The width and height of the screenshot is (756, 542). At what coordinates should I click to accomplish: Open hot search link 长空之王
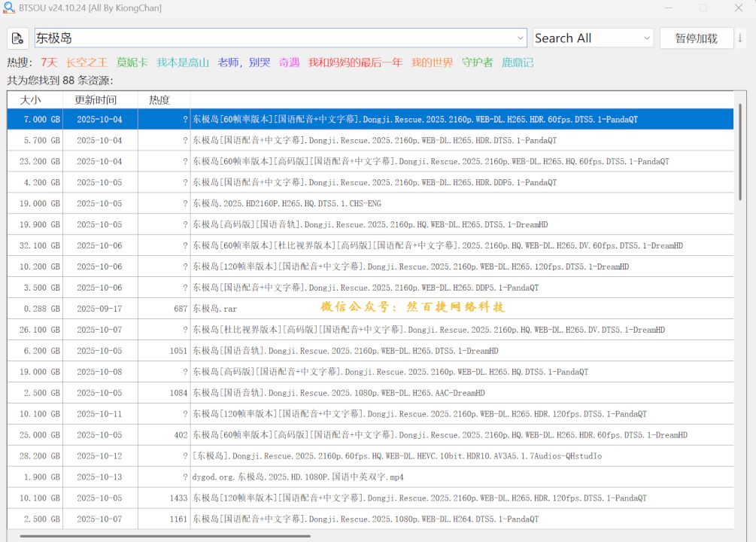click(x=87, y=62)
